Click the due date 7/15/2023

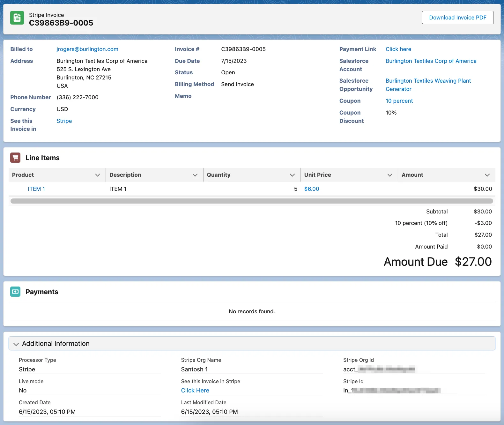(x=234, y=61)
